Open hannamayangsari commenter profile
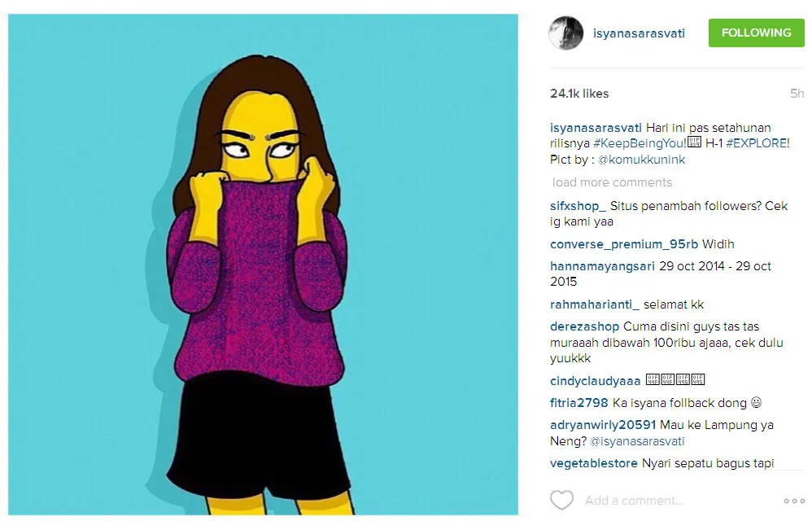Viewport: 812px width, 521px height. [x=602, y=267]
